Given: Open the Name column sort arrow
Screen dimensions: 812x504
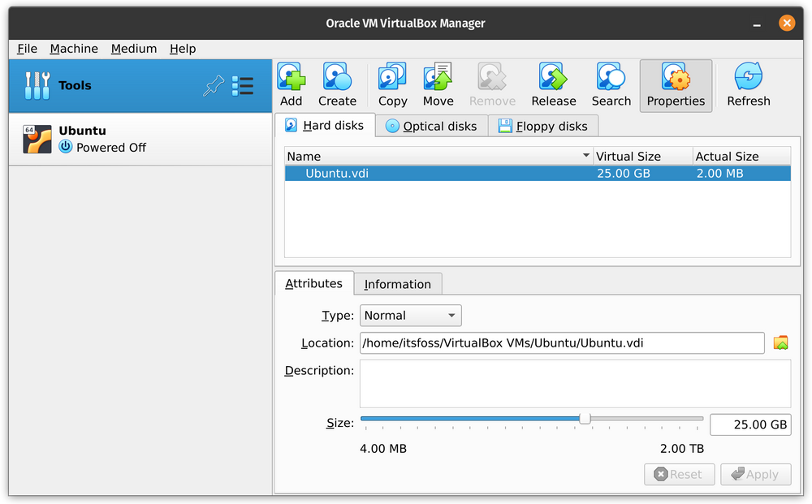Looking at the screenshot, I should pos(585,155).
